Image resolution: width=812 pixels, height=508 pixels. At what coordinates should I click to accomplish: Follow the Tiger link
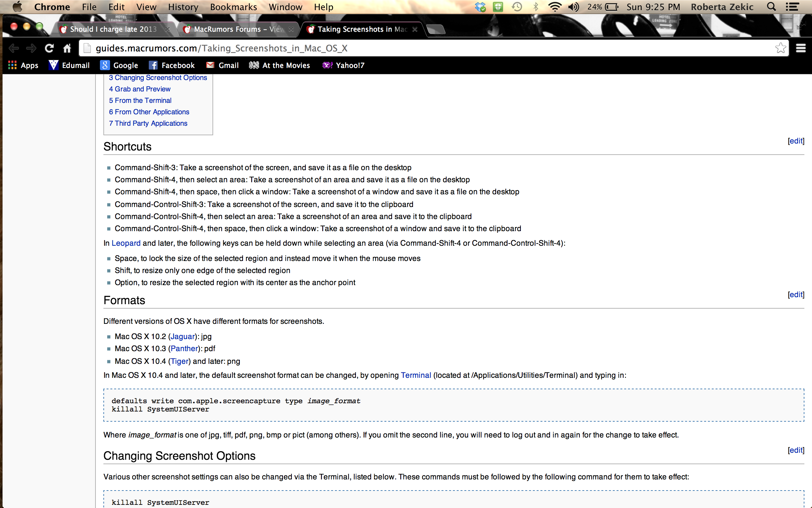coord(180,362)
